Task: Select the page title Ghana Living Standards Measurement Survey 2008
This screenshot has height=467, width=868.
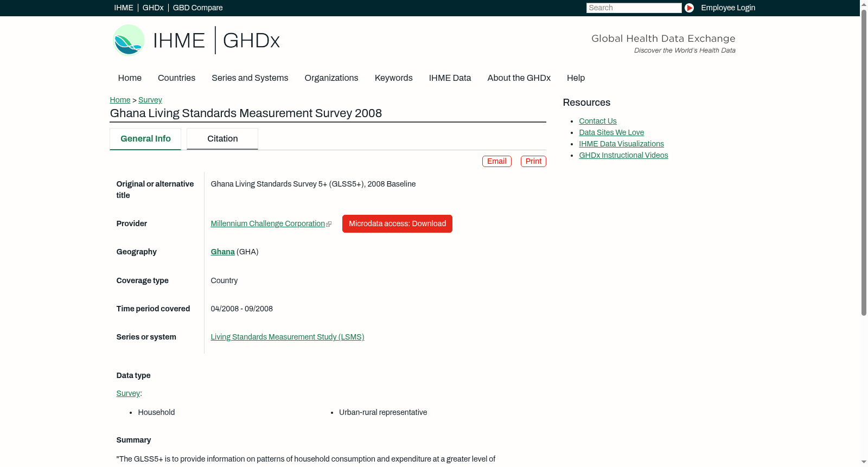Action: pyautogui.click(x=246, y=113)
